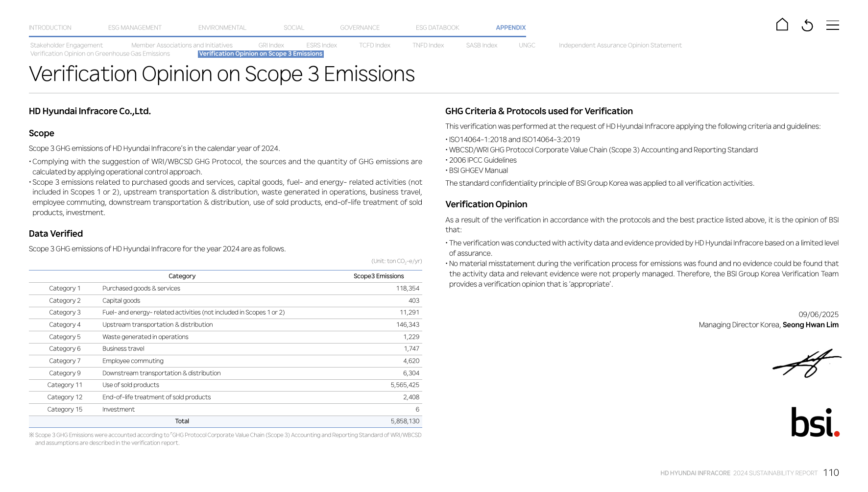Viewport: 868px width, 492px height.
Task: Click the '2006 IPCC Guidelines' bullet
Action: (482, 160)
